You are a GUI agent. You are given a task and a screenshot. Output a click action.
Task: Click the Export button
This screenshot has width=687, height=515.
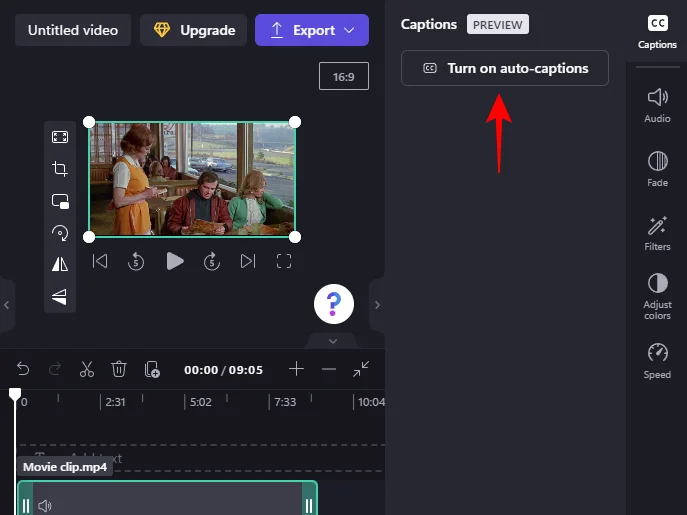[312, 30]
